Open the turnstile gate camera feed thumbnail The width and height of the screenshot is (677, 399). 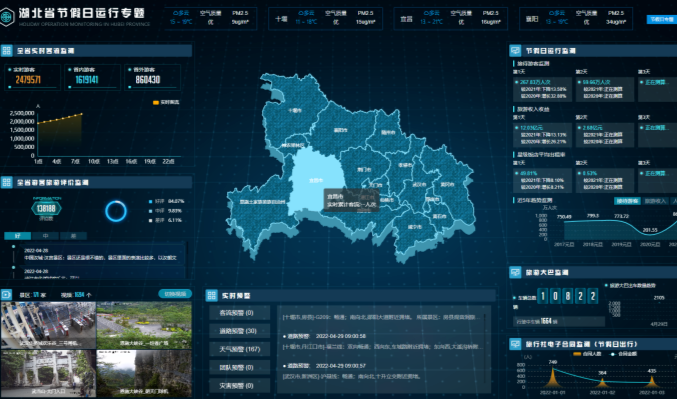click(48, 325)
